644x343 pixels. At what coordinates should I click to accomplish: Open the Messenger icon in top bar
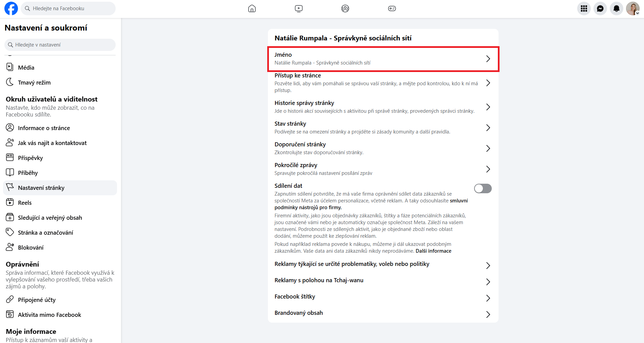tap(600, 8)
